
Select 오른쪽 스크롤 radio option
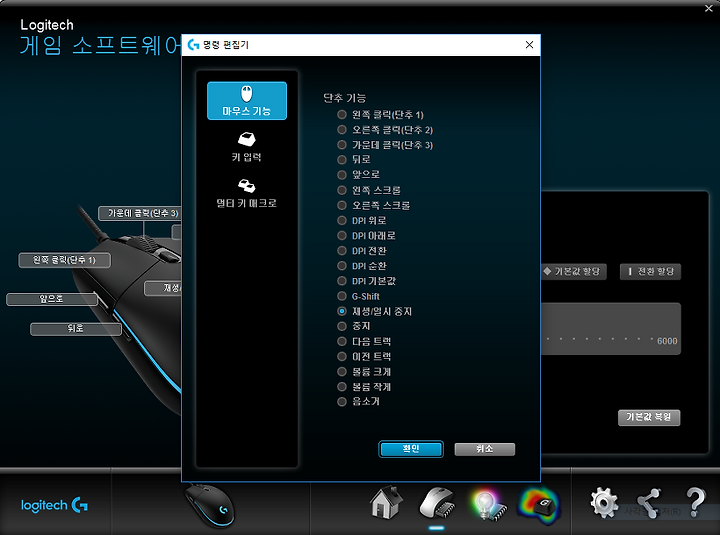coord(374,205)
